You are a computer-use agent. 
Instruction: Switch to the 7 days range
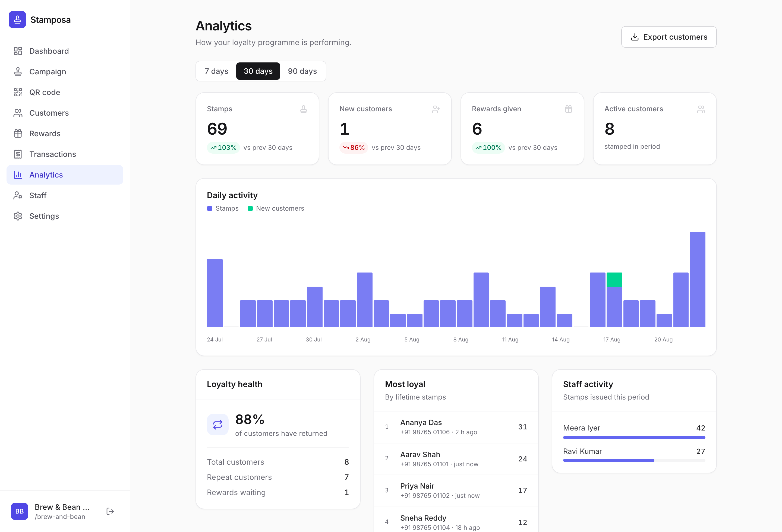click(x=216, y=71)
